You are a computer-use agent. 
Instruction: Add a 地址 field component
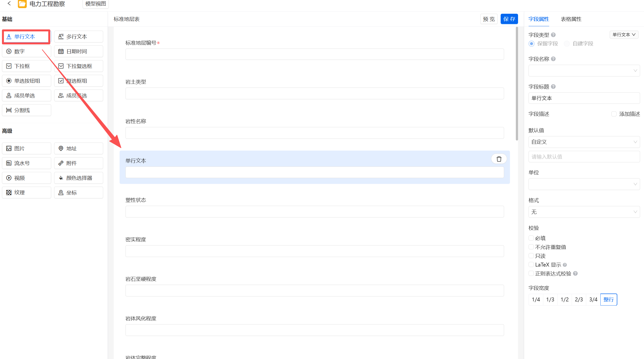(x=78, y=149)
